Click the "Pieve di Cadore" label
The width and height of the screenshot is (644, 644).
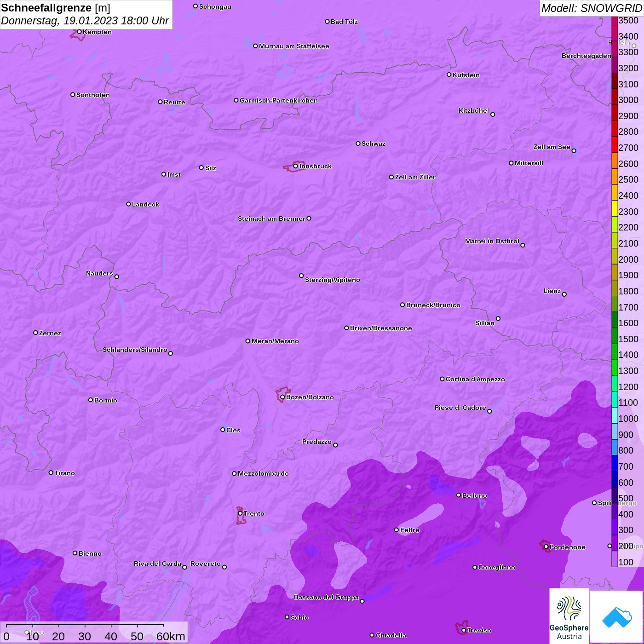coord(460,408)
